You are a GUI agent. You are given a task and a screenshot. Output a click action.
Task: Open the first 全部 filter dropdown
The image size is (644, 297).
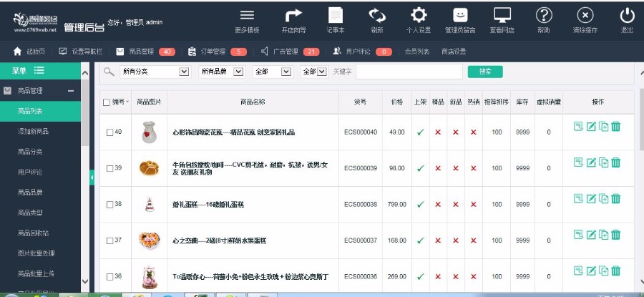click(x=273, y=72)
